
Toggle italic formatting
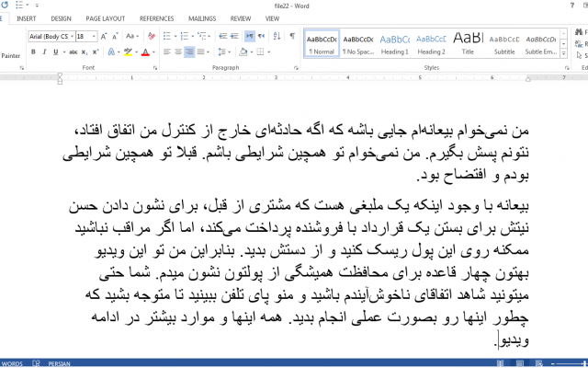click(44, 52)
